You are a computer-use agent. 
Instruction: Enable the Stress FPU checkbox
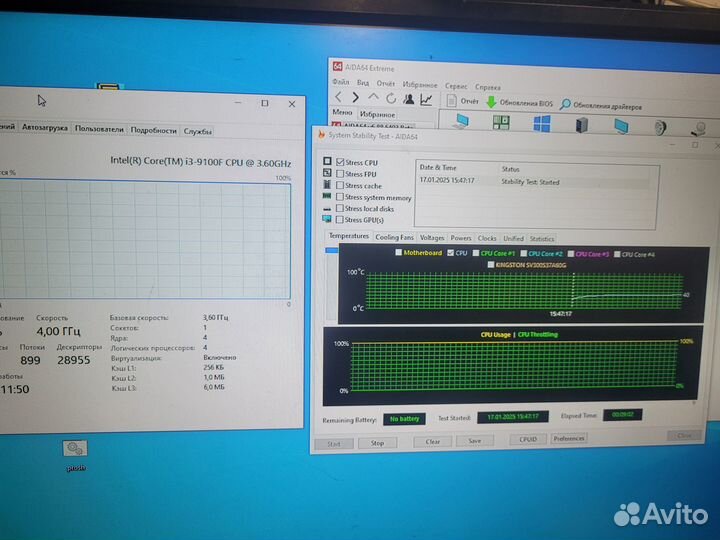[x=340, y=174]
